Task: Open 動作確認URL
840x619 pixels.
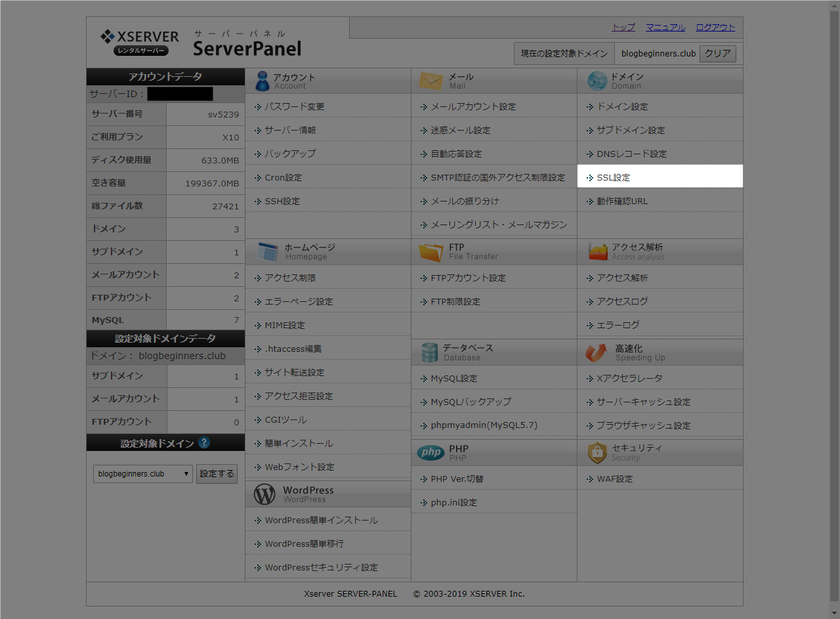Action: [622, 201]
